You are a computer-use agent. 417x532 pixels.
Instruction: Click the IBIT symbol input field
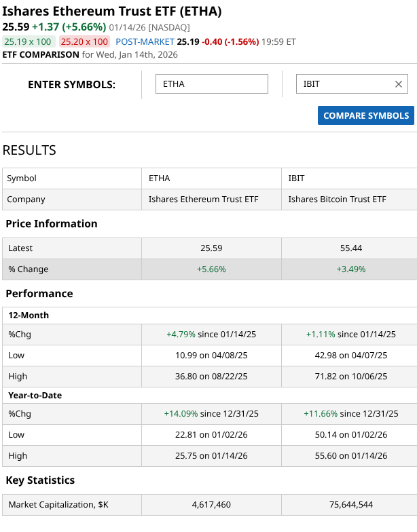pyautogui.click(x=344, y=84)
